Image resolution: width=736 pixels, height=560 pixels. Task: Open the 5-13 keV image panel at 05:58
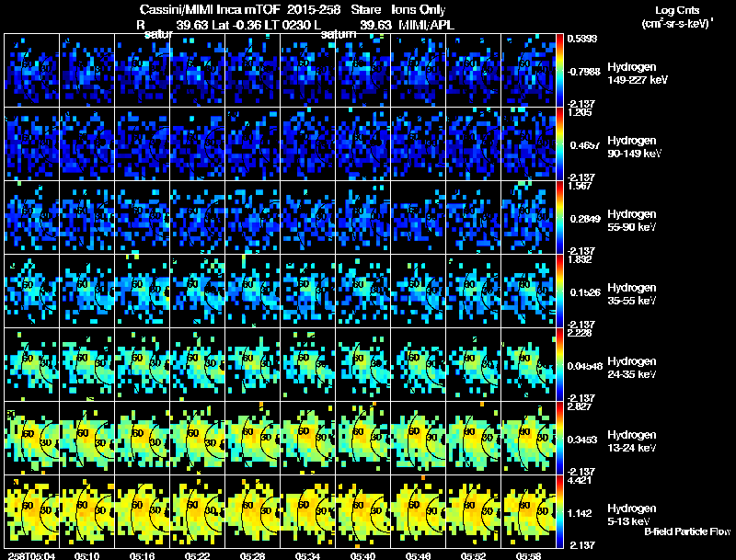(x=528, y=511)
